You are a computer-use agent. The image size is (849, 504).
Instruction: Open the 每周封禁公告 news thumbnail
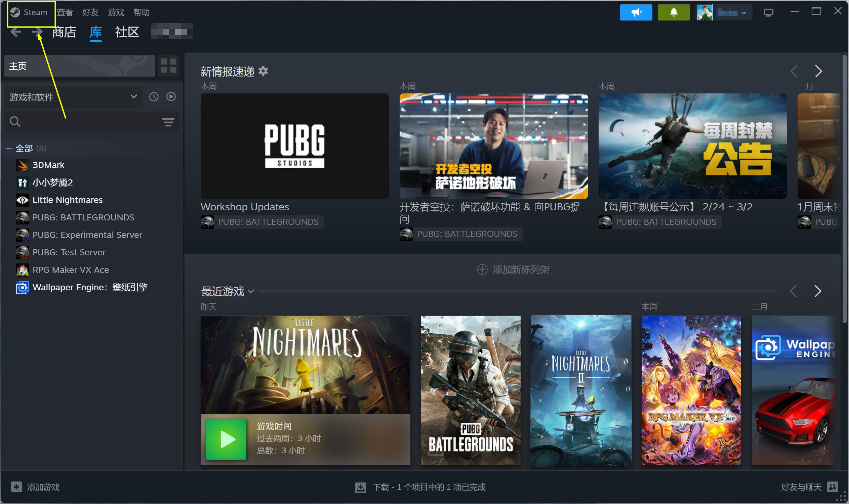click(693, 146)
